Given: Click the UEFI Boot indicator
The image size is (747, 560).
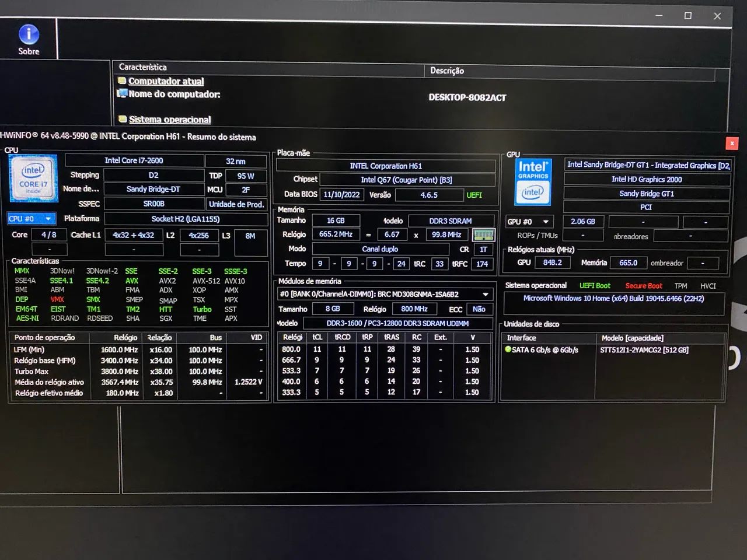Looking at the screenshot, I should tap(595, 286).
